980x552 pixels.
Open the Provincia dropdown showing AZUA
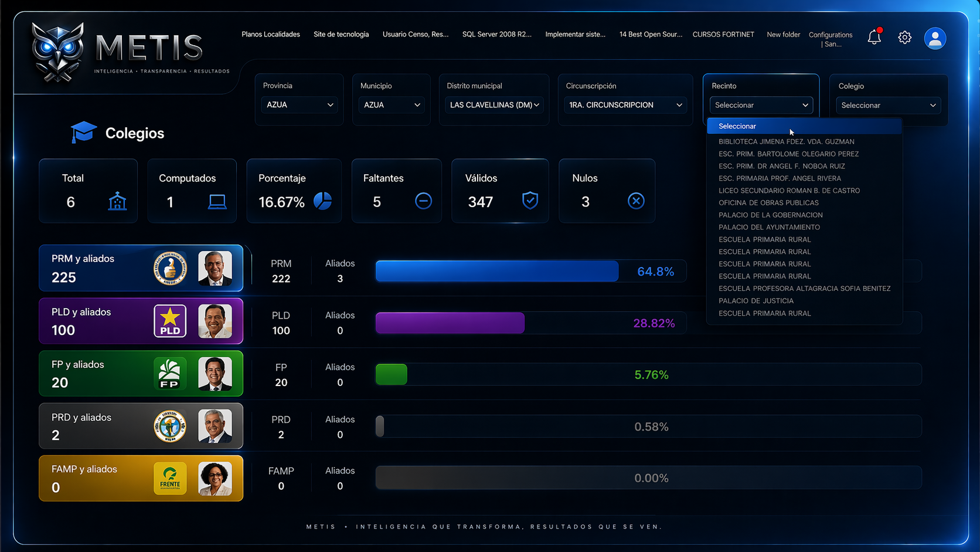[x=299, y=105]
